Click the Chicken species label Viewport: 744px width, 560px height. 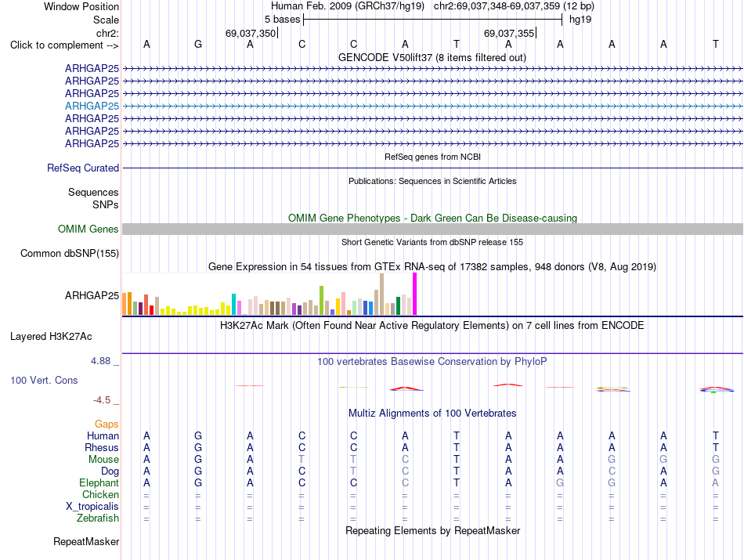click(100, 494)
